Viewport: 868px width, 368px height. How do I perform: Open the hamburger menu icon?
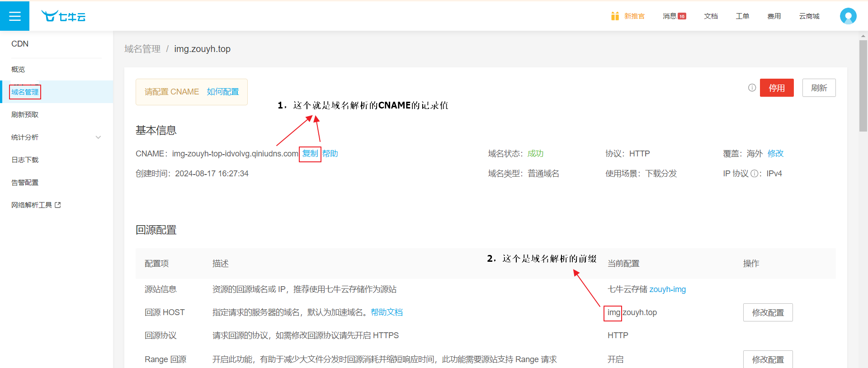15,16
